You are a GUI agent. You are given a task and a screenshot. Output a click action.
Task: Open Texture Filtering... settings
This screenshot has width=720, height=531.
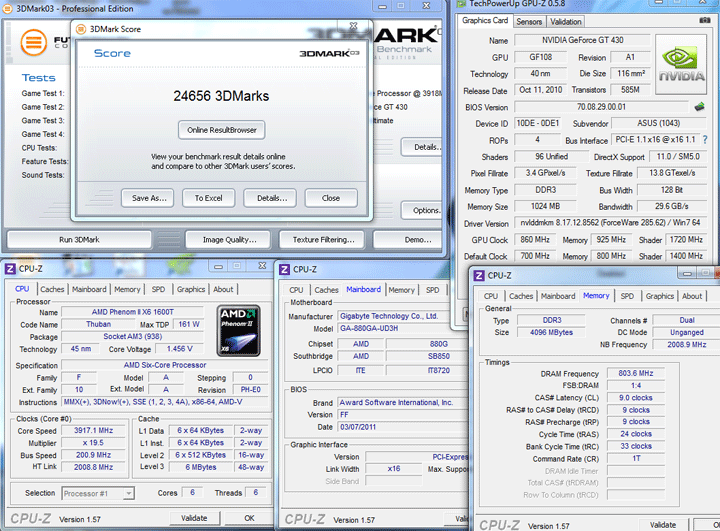pyautogui.click(x=323, y=240)
